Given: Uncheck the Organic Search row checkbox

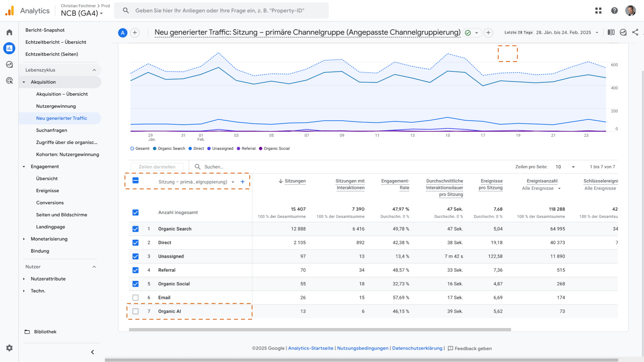Looking at the screenshot, I should click(136, 229).
